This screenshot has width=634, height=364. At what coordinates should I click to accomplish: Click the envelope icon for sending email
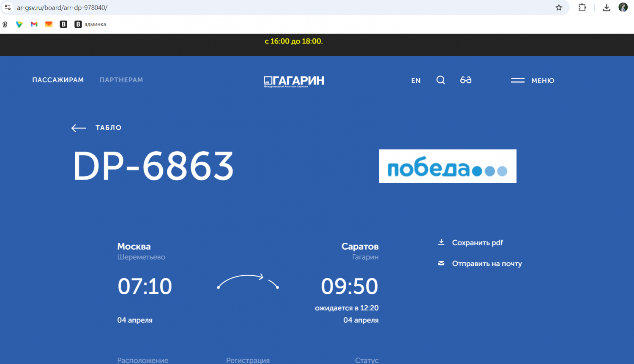pos(441,263)
